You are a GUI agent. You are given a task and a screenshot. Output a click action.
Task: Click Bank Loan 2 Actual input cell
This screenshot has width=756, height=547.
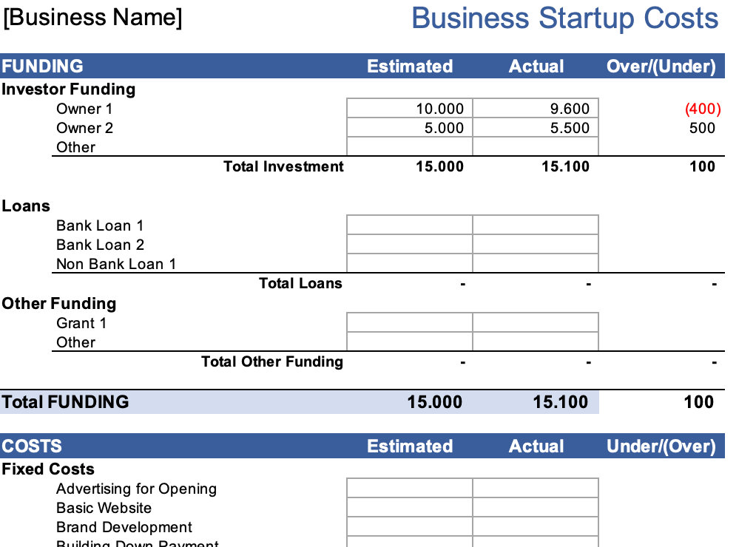coord(535,245)
